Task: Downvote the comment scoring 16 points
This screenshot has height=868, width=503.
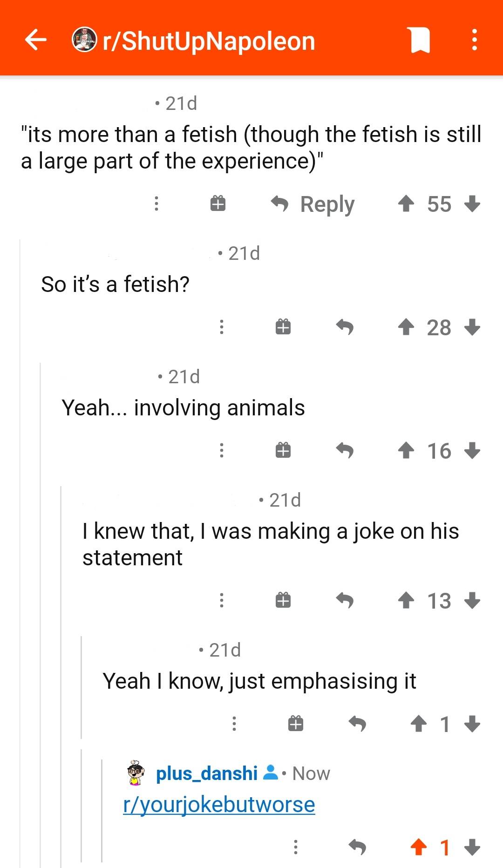Action: (472, 450)
